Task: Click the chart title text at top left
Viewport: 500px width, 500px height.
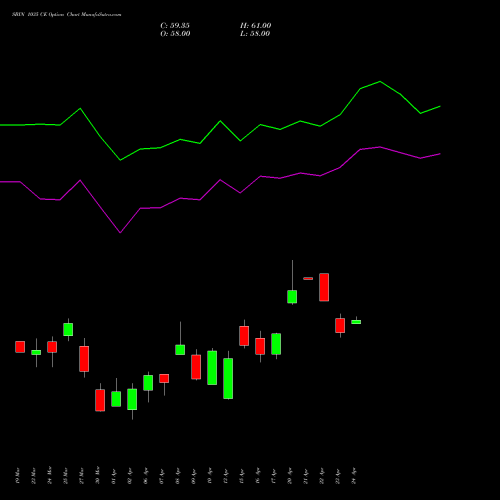Action: pos(67,15)
